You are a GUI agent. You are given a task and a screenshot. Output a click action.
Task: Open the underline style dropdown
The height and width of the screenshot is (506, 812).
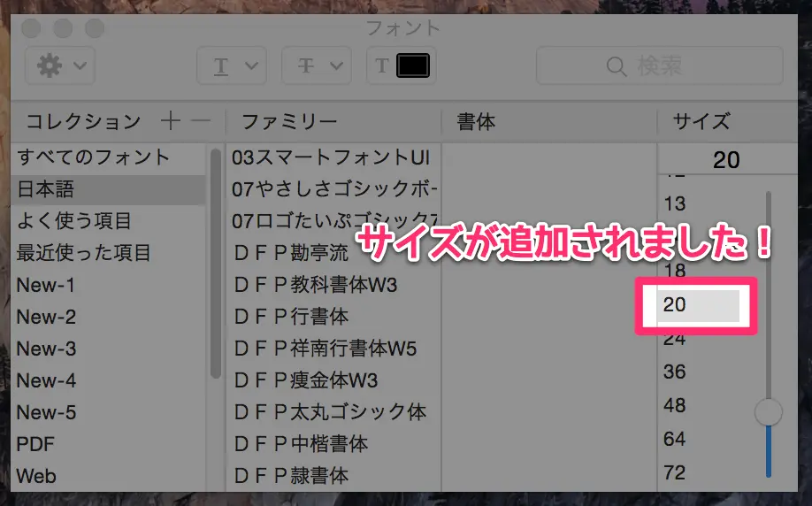230,66
